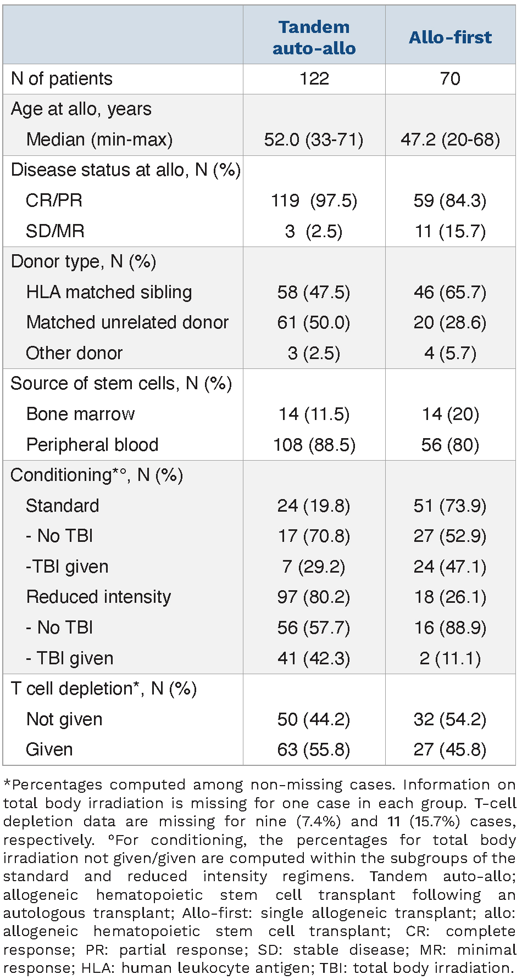Select the 'Bone marrow' row label
This screenshot has width=522, height=980.
[80, 414]
